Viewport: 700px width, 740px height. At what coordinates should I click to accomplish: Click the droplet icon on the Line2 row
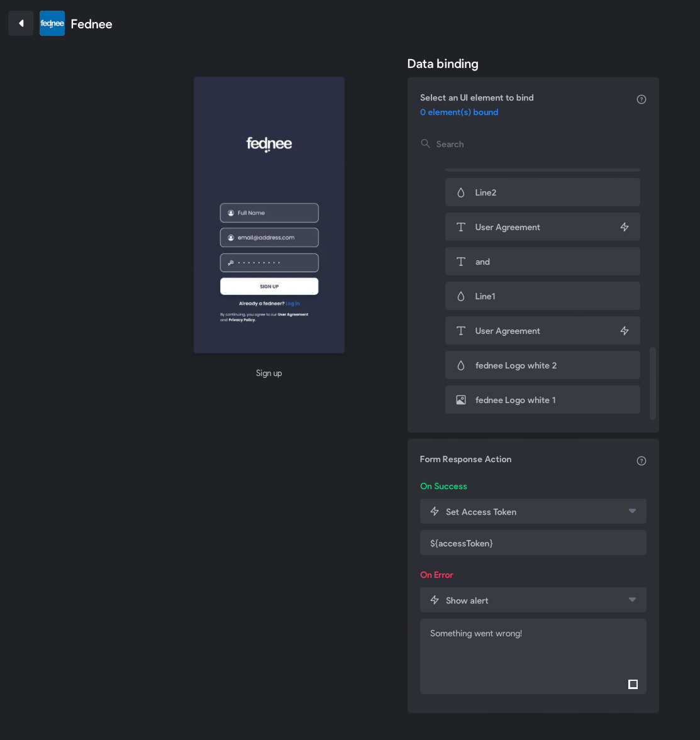click(460, 192)
